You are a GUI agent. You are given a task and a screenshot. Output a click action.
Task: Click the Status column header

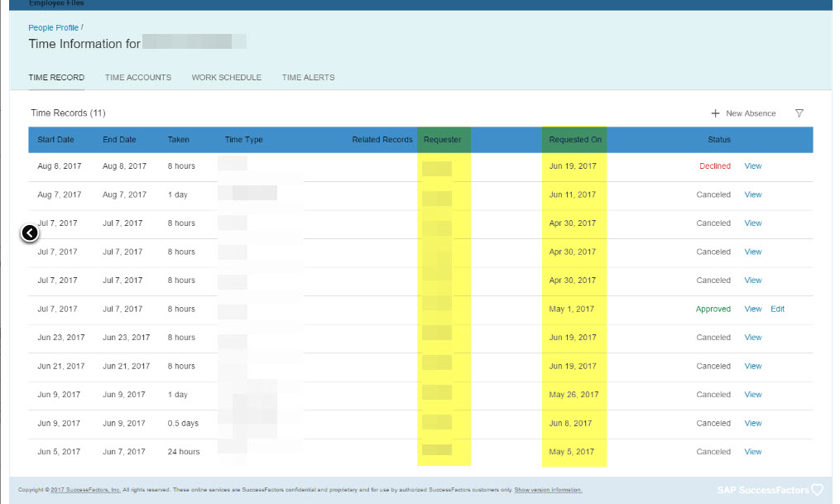(719, 140)
